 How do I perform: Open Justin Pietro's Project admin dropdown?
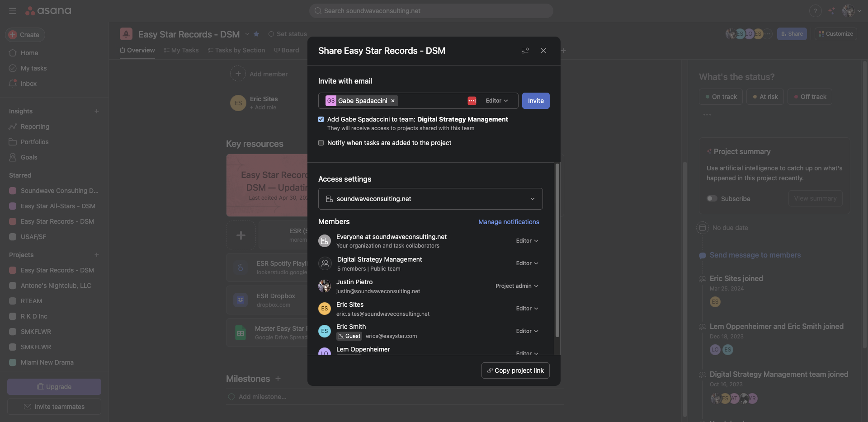516,286
